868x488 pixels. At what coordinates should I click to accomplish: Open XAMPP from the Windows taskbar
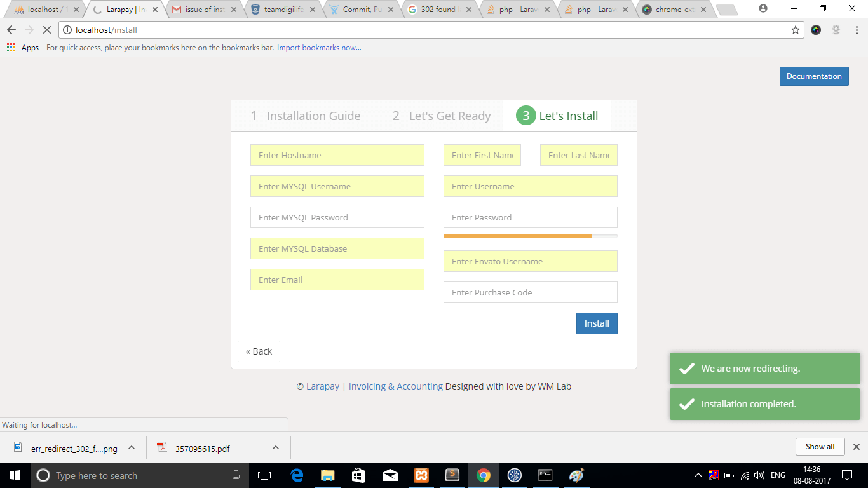click(421, 475)
